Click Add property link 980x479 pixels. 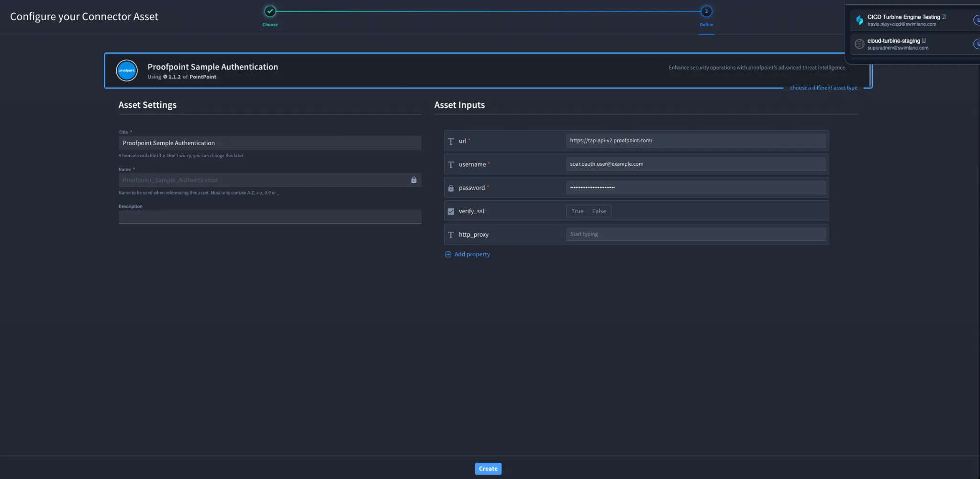472,254
